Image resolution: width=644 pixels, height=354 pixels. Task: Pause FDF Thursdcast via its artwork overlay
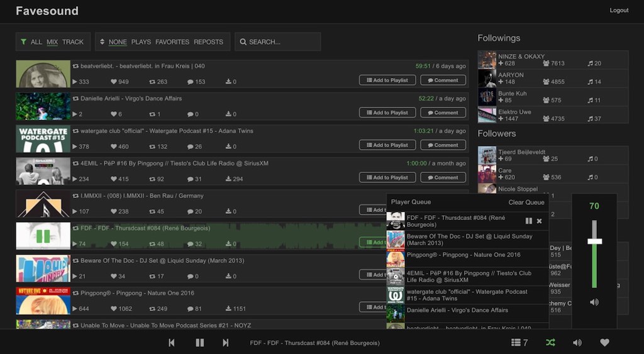coord(43,236)
